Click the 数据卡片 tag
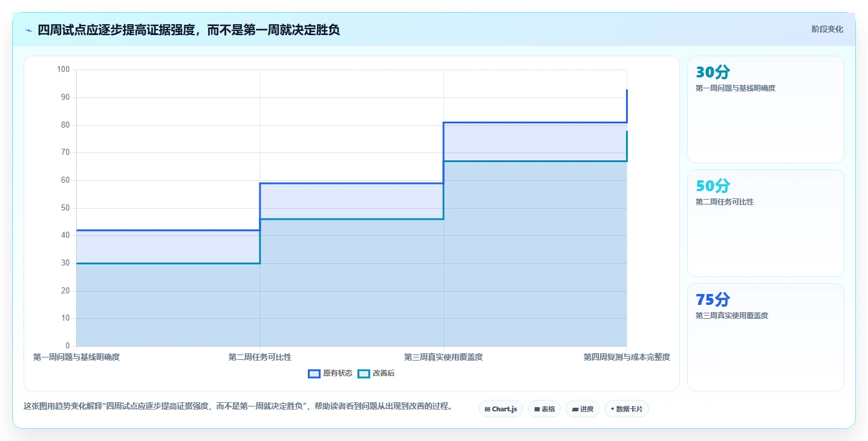The image size is (868, 441). [627, 409]
